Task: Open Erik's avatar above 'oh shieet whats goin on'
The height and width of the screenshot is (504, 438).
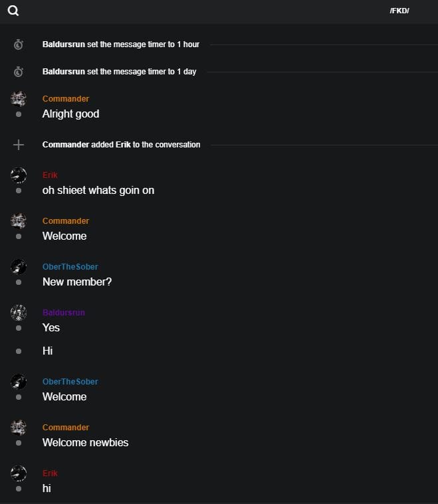Action: [19, 175]
